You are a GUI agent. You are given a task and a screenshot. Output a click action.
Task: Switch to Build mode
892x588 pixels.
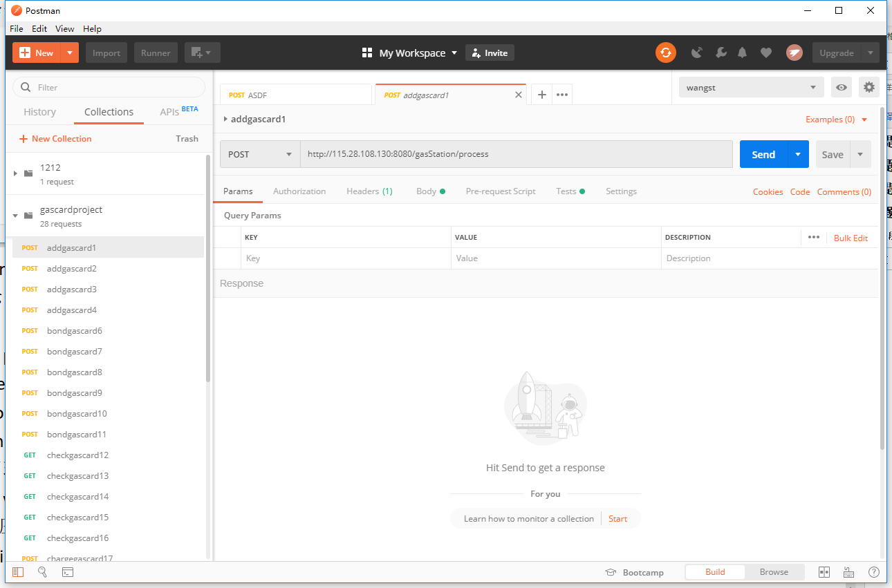click(x=715, y=572)
